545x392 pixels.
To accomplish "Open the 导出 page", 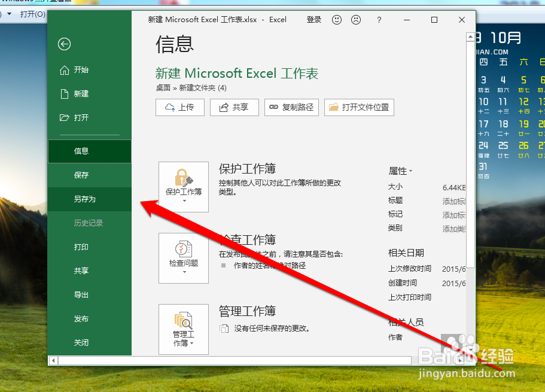I will point(89,294).
